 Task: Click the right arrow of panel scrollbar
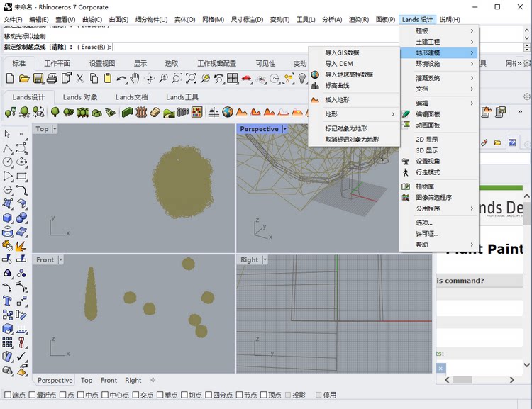pyautogui.click(x=512, y=380)
